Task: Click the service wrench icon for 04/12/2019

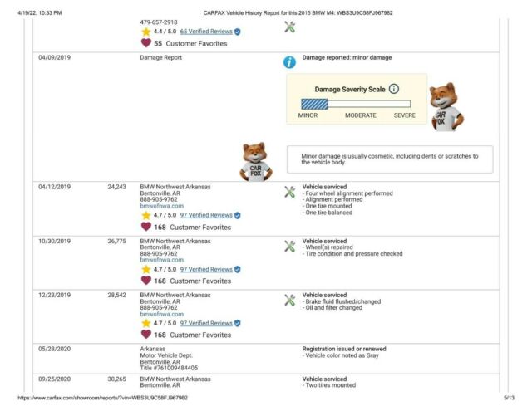Action: pos(290,192)
